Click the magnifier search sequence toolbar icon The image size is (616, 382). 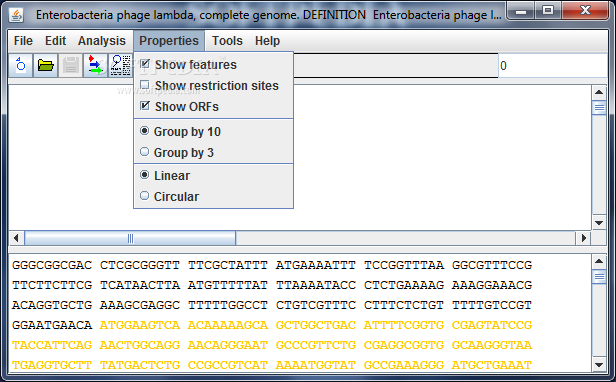pos(121,65)
